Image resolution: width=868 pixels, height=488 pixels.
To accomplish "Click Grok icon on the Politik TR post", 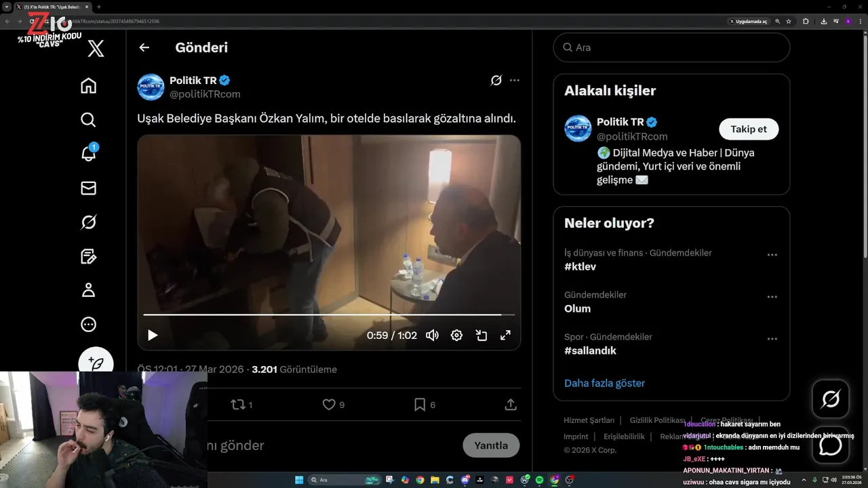I will tap(496, 81).
